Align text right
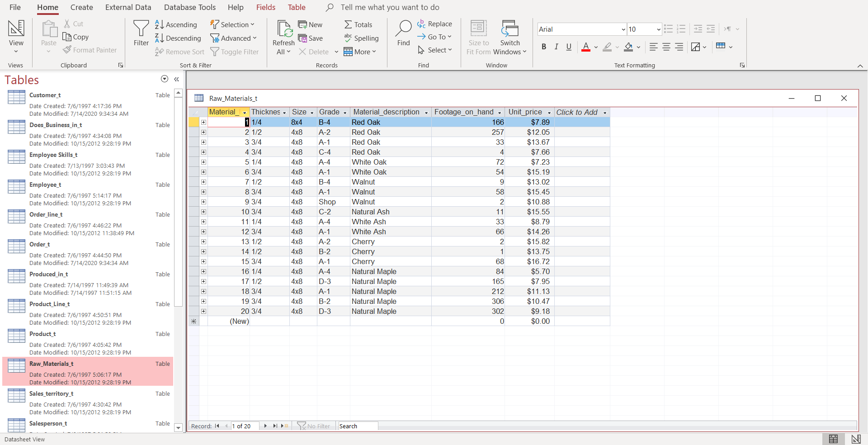Viewport: 868px width, 445px height. pos(679,47)
